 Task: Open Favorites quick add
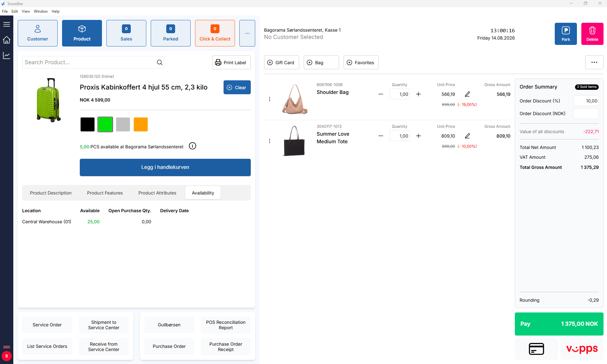pos(361,62)
